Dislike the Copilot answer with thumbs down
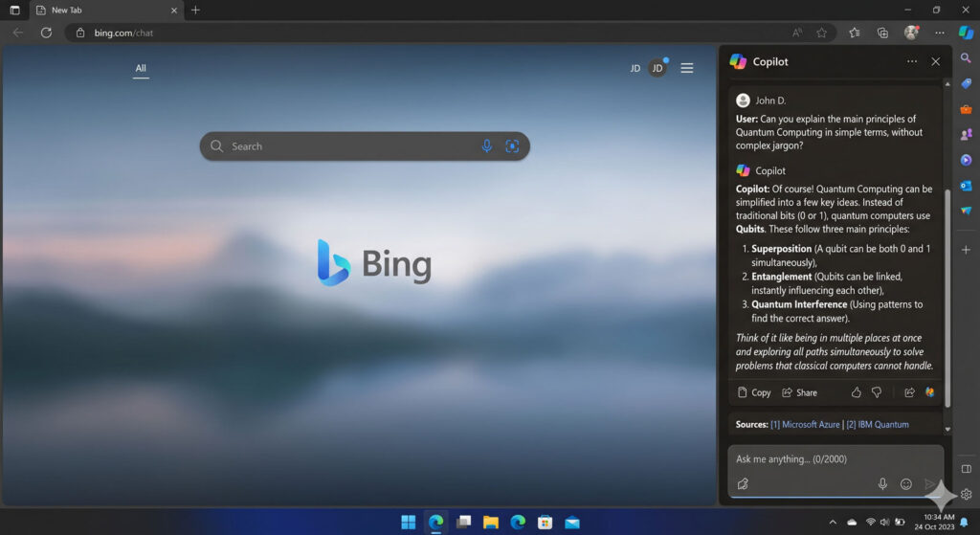This screenshot has width=980, height=535. pos(877,392)
